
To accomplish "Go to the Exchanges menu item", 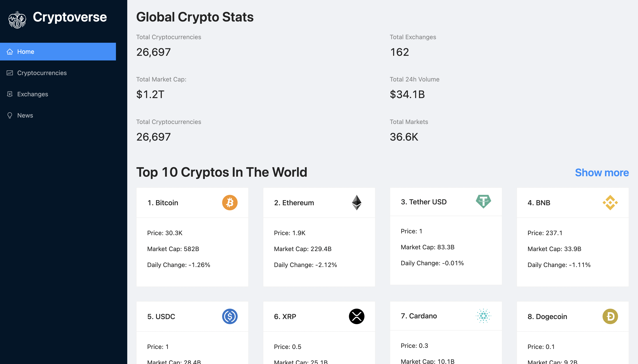I will tap(58, 94).
